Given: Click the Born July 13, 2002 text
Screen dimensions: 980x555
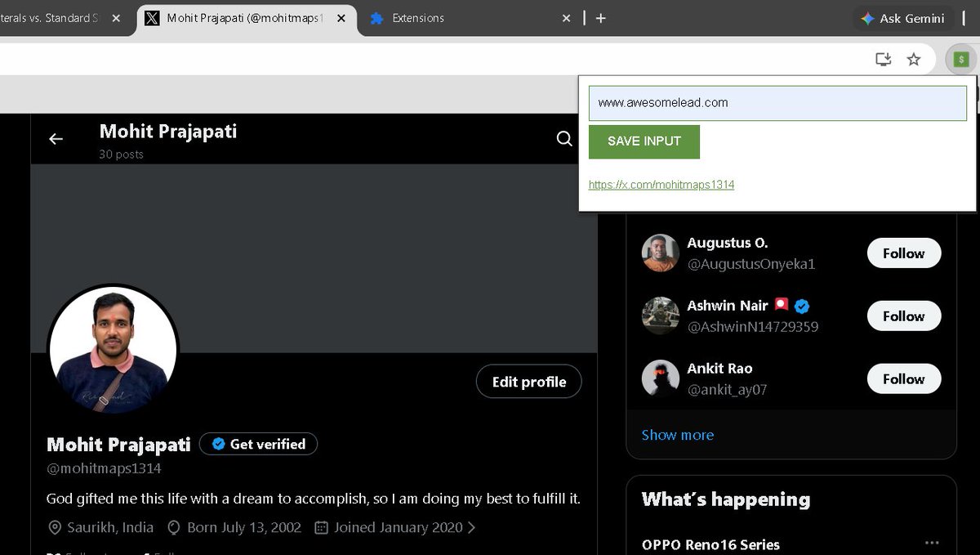Looking at the screenshot, I should tap(244, 527).
